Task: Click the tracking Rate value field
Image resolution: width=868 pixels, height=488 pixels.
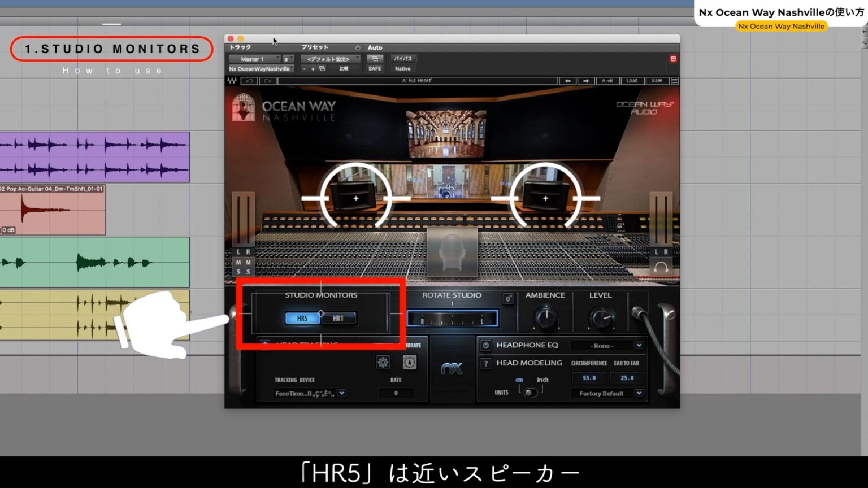Action: (396, 393)
